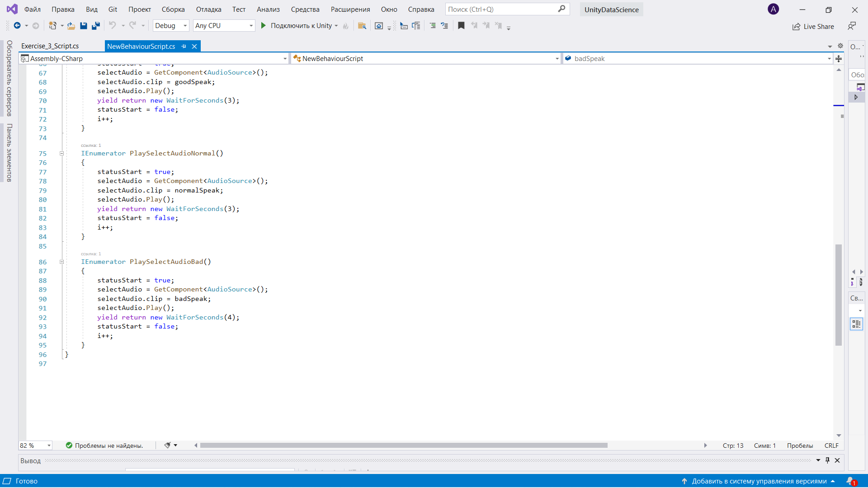Click the horizontal scrollbar thumb of editor
This screenshot has height=488, width=868.
(x=404, y=446)
